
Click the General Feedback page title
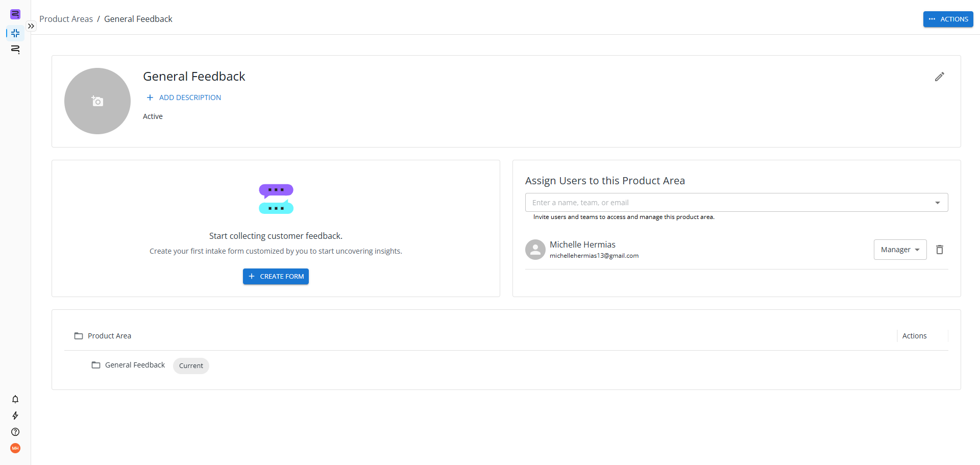(194, 77)
